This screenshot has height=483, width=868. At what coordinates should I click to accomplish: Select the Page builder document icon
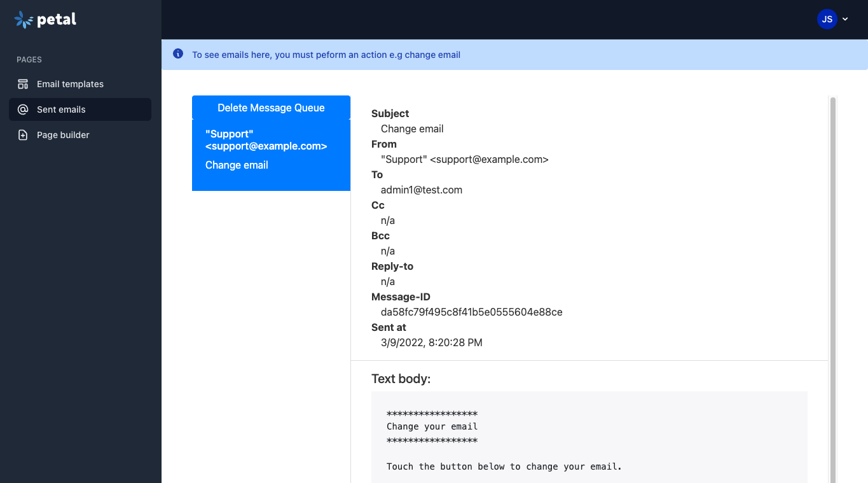(x=23, y=134)
